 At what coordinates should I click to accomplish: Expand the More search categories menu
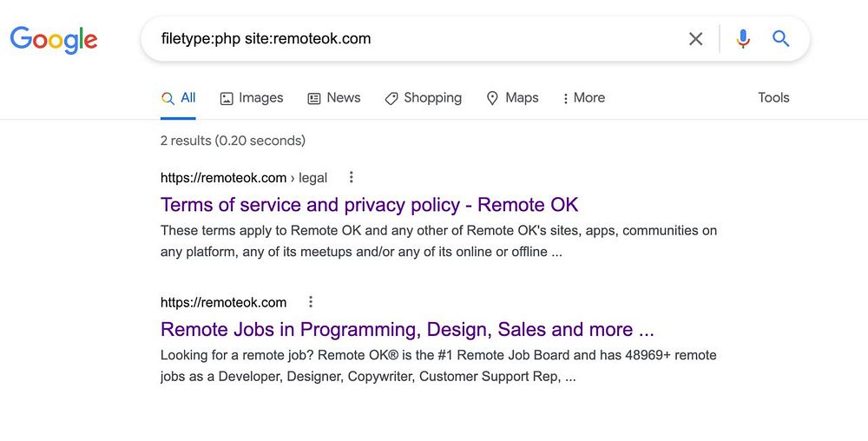tap(583, 98)
